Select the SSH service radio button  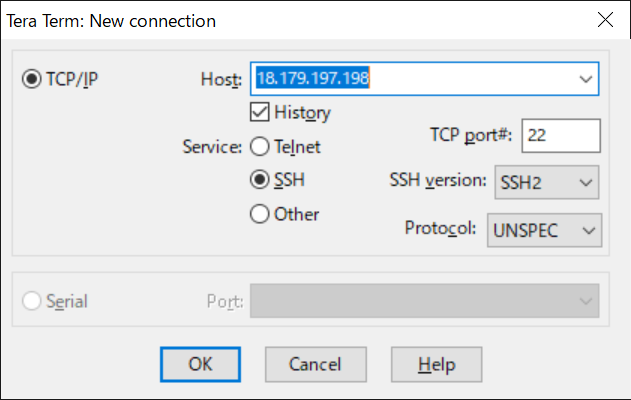click(260, 179)
